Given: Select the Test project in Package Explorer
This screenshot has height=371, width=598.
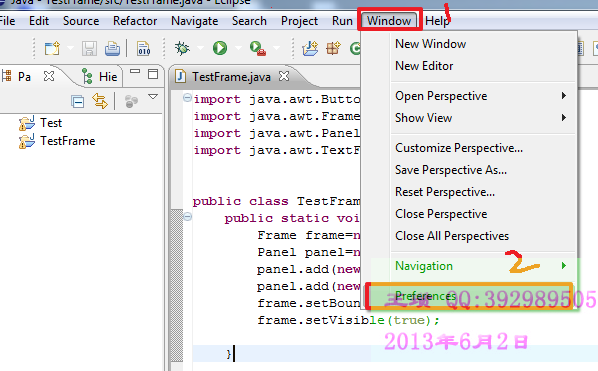Looking at the screenshot, I should 40,123.
